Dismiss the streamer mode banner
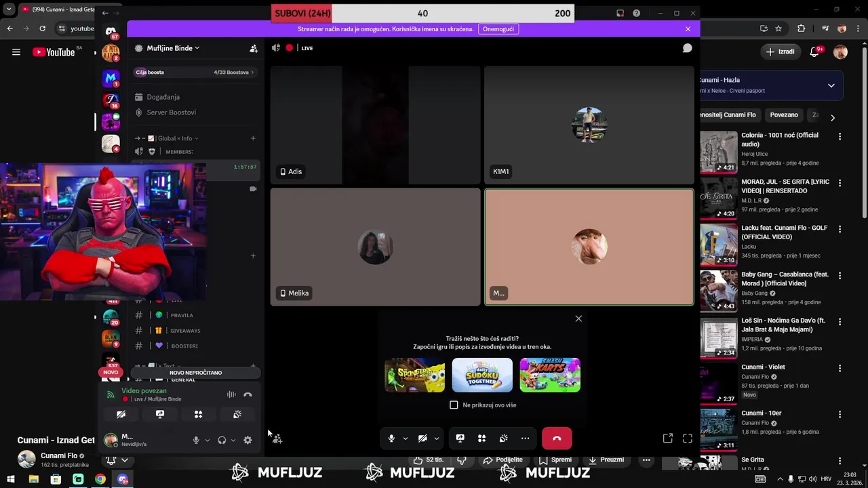The height and width of the screenshot is (488, 868). 688,29
